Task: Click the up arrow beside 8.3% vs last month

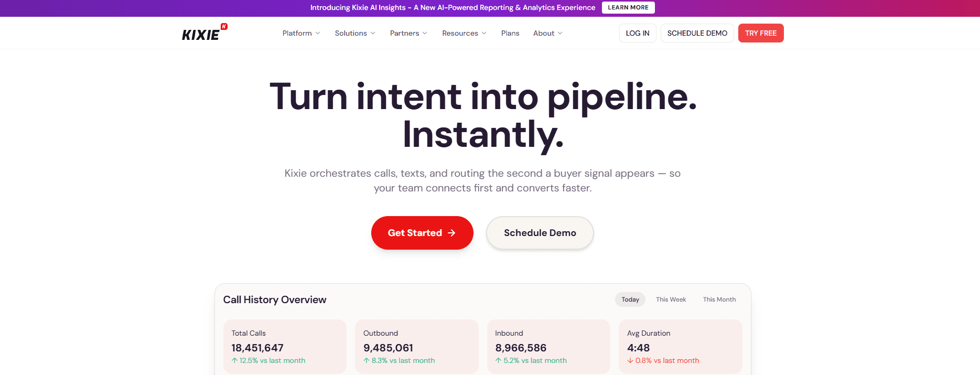Action: [367, 360]
